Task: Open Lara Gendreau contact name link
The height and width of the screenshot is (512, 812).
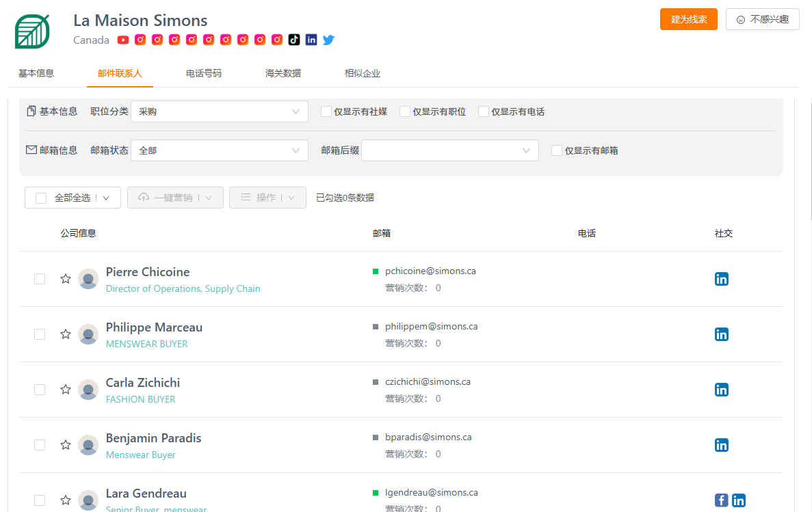Action: [146, 494]
